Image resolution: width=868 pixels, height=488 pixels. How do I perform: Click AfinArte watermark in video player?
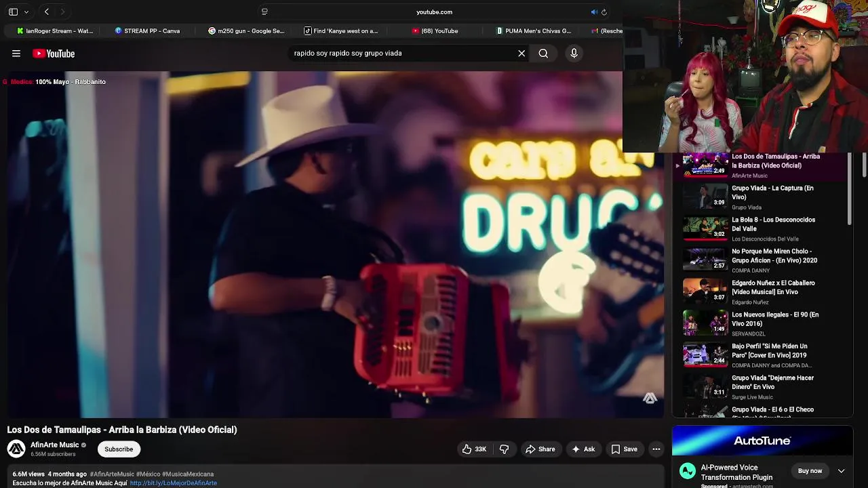(x=650, y=398)
